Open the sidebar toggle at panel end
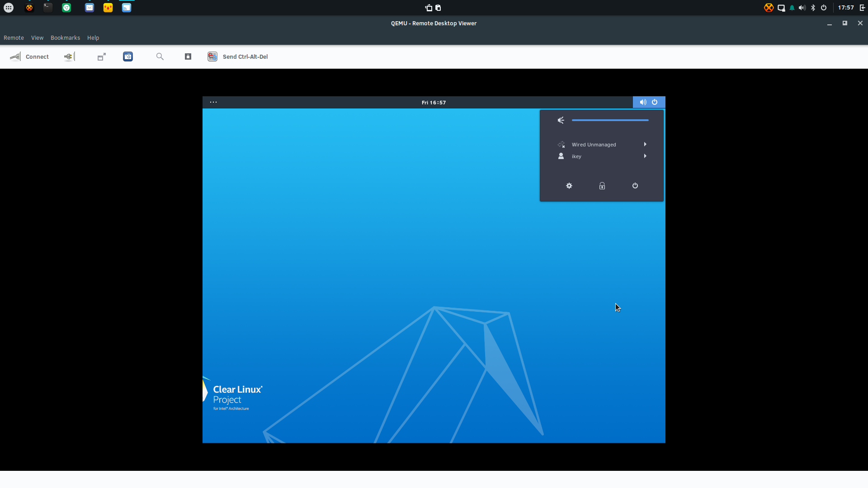868x488 pixels. pos(862,8)
